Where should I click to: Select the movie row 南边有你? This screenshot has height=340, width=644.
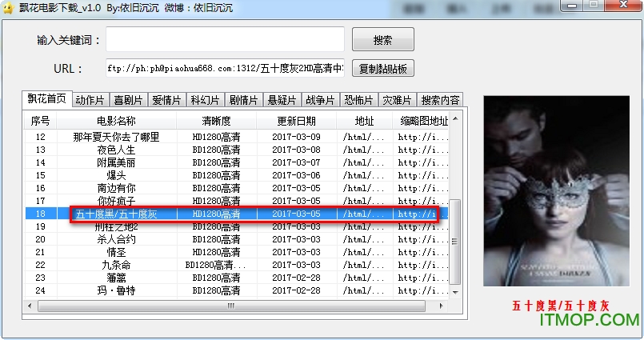237,188
